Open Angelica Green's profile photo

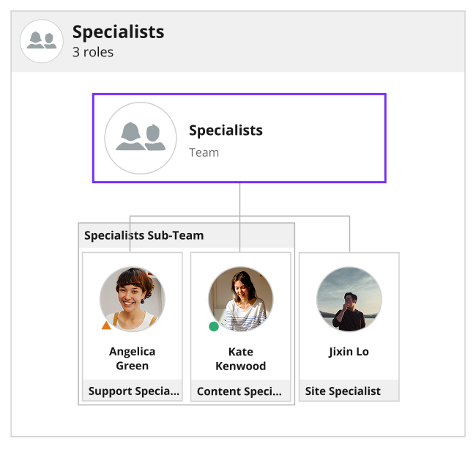click(133, 299)
